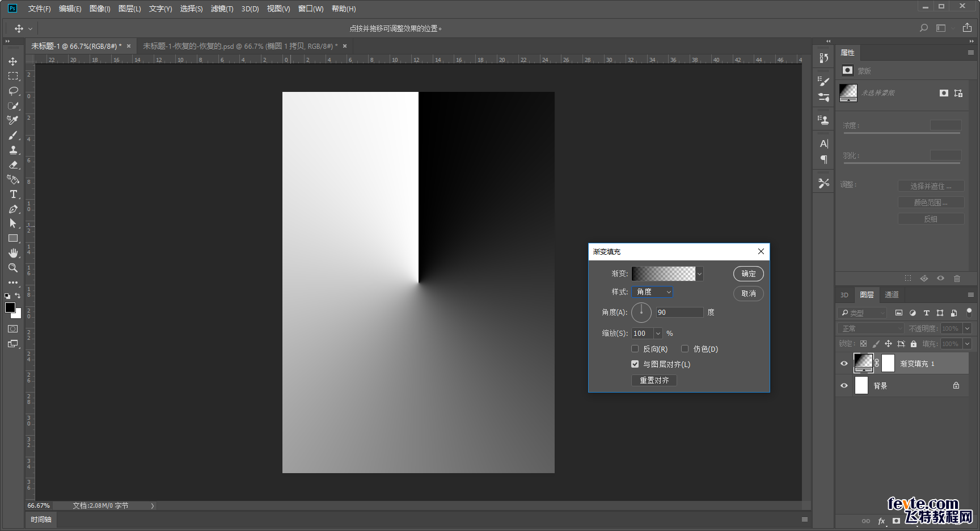This screenshot has height=531, width=980.
Task: Click the gradient preview swatch in dialog
Action: tap(664, 273)
